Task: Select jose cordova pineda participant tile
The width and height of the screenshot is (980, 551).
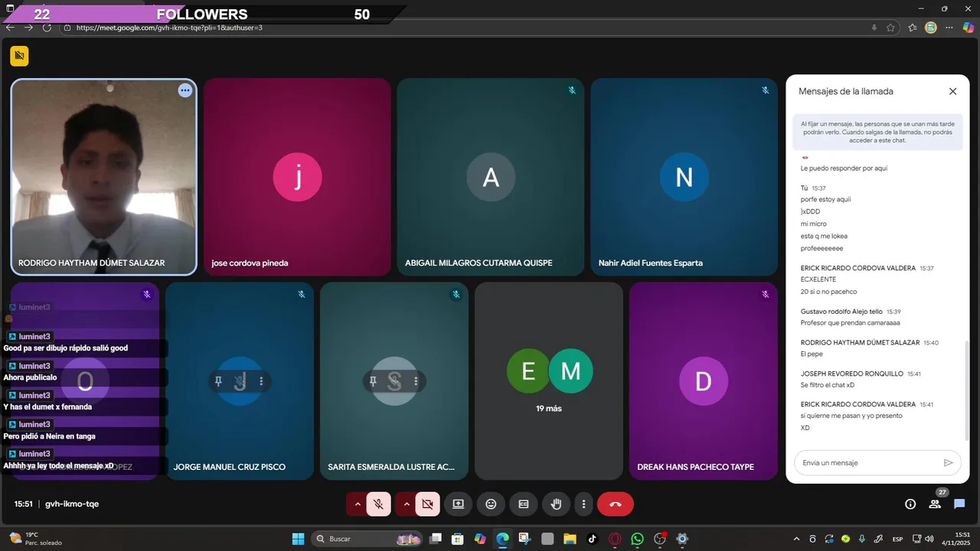Action: pos(297,177)
